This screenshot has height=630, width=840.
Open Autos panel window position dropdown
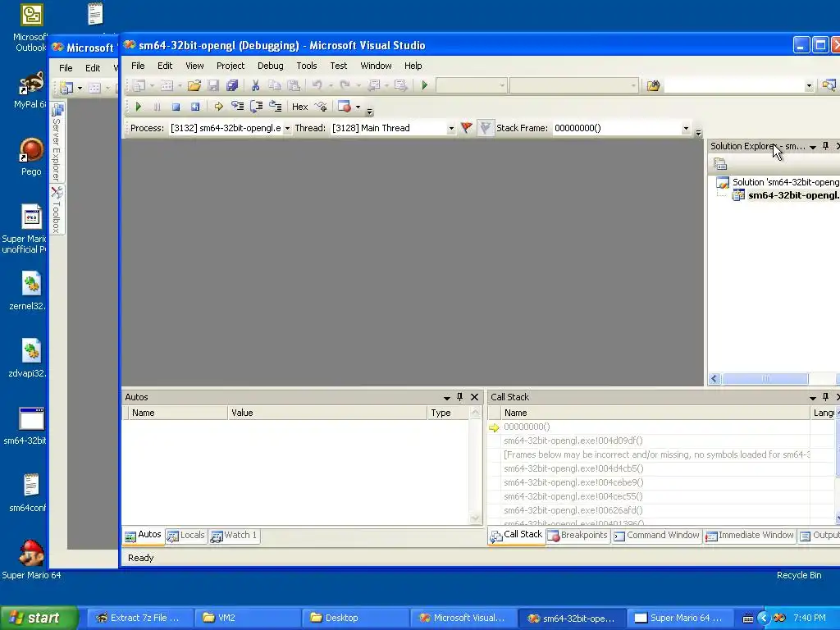(446, 398)
